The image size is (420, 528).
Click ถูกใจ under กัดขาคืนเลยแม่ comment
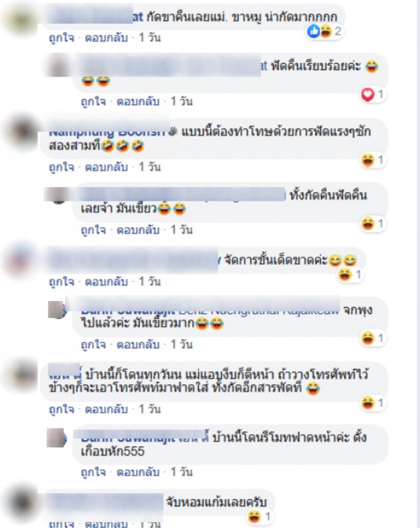(x=61, y=38)
